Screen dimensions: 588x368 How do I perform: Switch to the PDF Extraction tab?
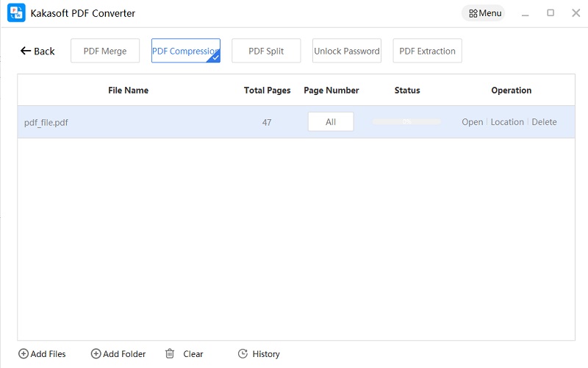pos(428,51)
